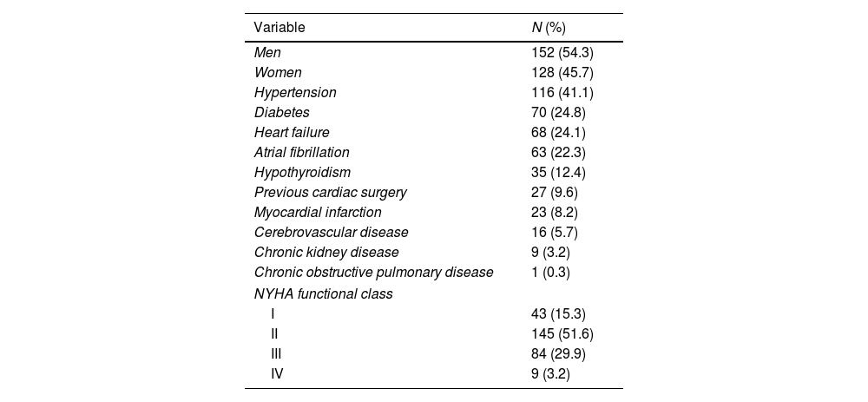Viewport: 868px width, 402px height.
Task: Select the value 145 (51.6)
Action: (562, 333)
